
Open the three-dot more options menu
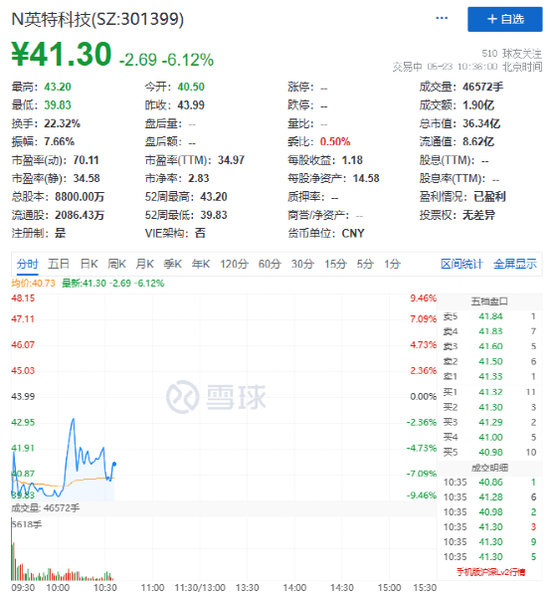point(441,18)
